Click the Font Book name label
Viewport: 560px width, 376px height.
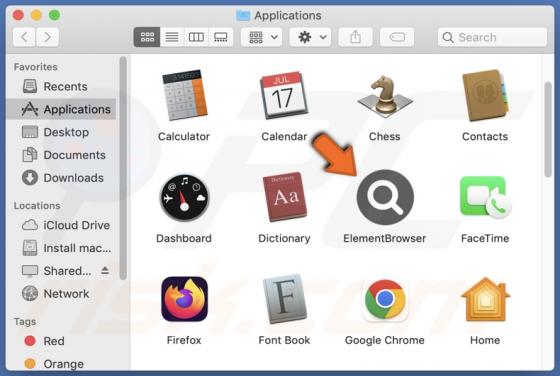coord(284,340)
